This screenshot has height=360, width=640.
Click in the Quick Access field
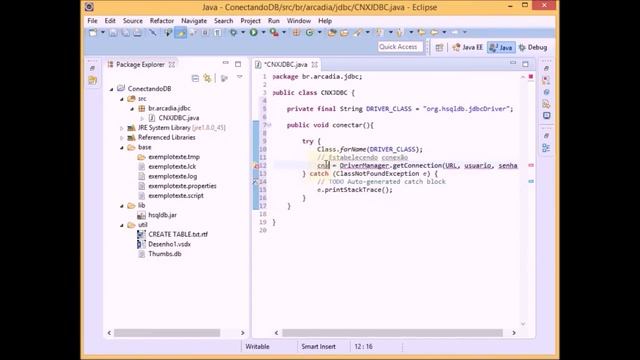coord(400,47)
